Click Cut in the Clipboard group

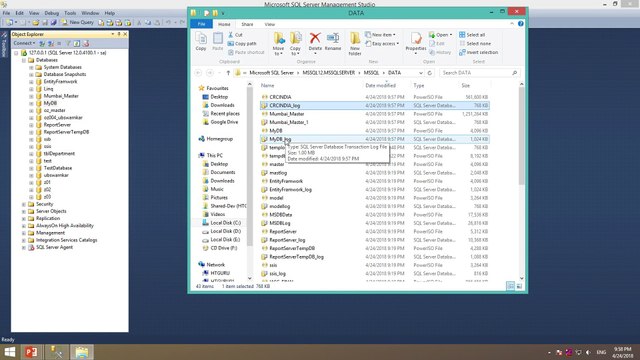(x=235, y=35)
